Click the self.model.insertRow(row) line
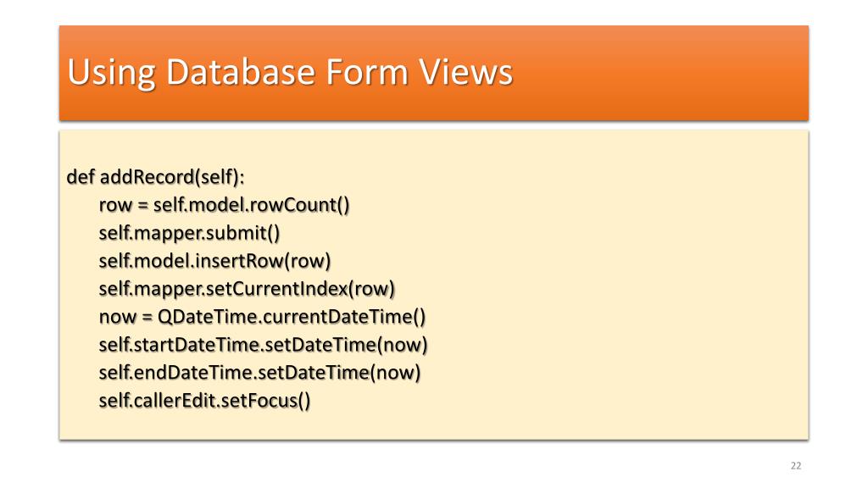This screenshot has width=868, height=488. pos(214,261)
